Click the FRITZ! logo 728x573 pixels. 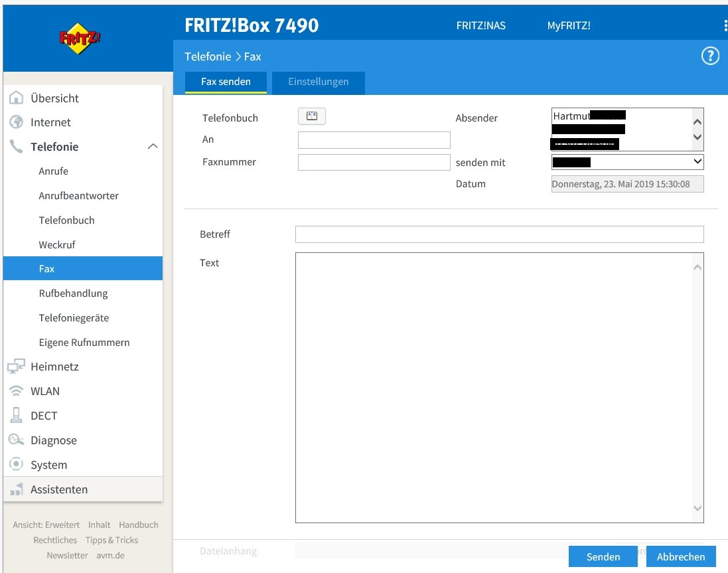pyautogui.click(x=80, y=38)
